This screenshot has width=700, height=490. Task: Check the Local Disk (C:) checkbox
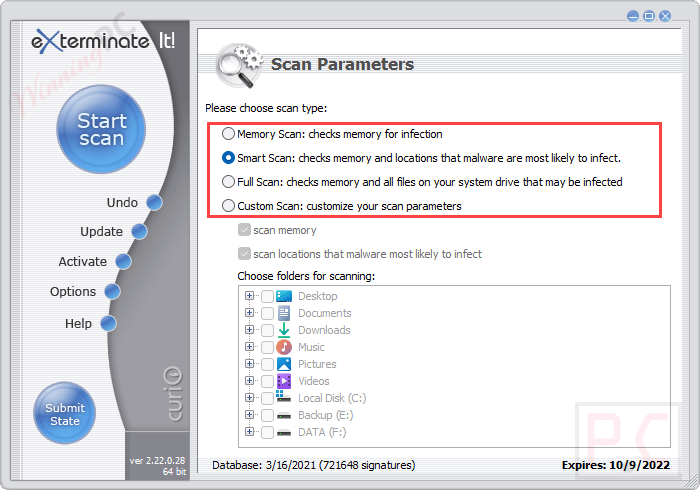(x=267, y=398)
